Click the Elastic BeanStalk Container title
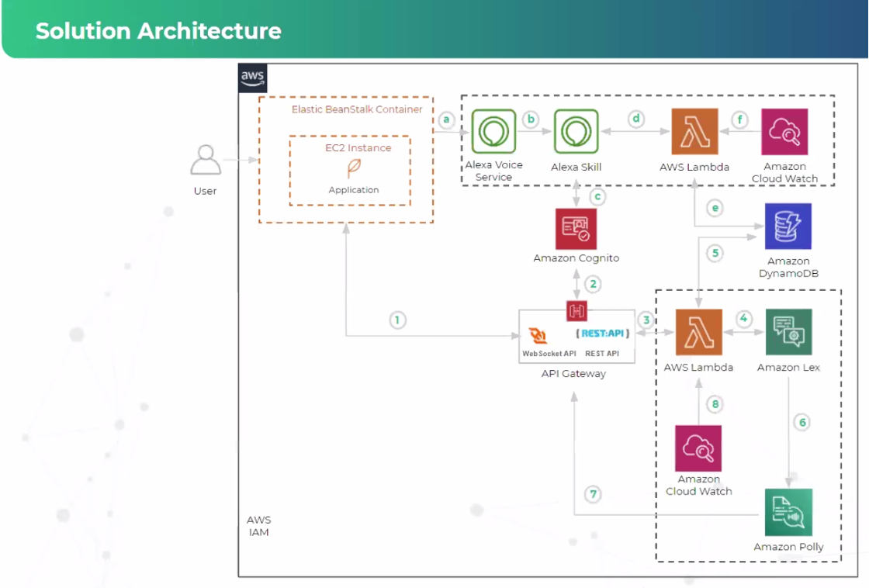869x588 pixels. tap(356, 109)
